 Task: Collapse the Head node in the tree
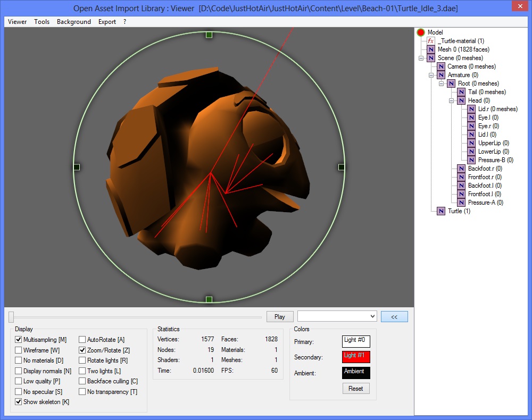click(x=451, y=100)
